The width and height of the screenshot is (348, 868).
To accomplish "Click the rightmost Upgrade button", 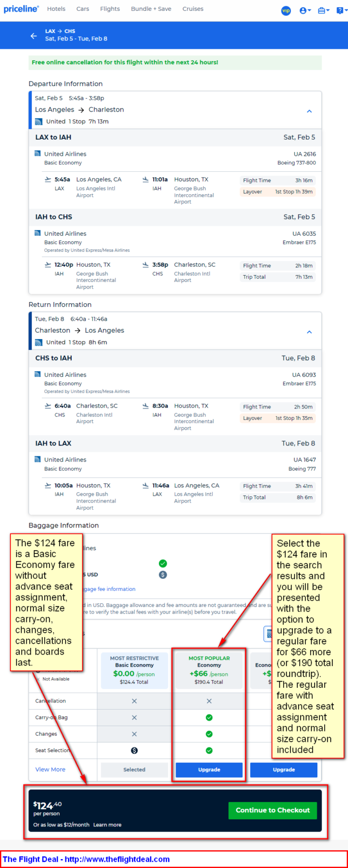I will pos(284,770).
